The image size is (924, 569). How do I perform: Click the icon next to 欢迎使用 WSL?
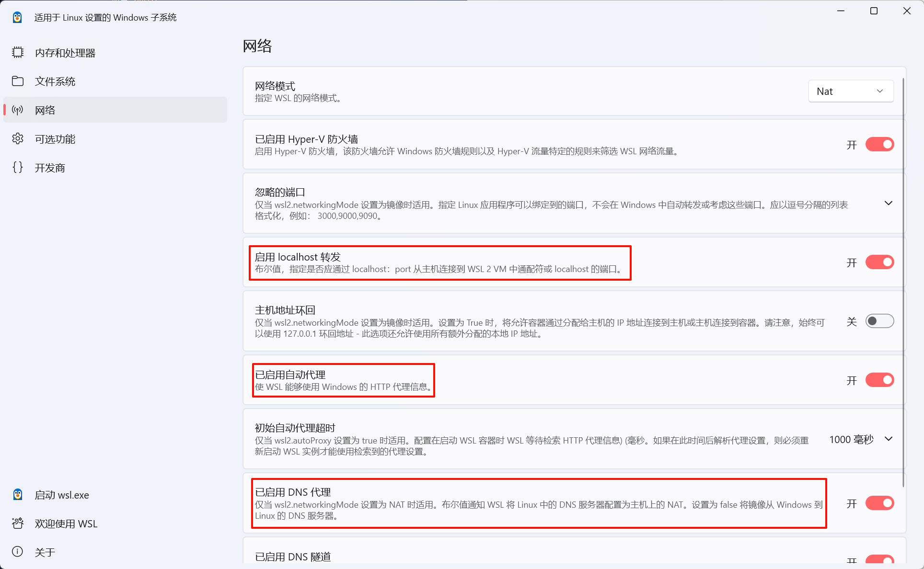tap(18, 523)
